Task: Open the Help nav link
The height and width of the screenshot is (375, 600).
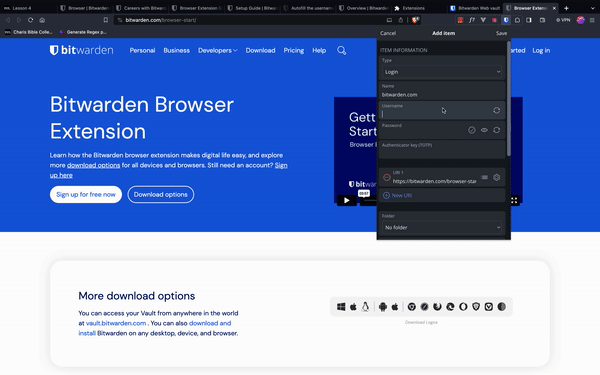Action: [319, 51]
